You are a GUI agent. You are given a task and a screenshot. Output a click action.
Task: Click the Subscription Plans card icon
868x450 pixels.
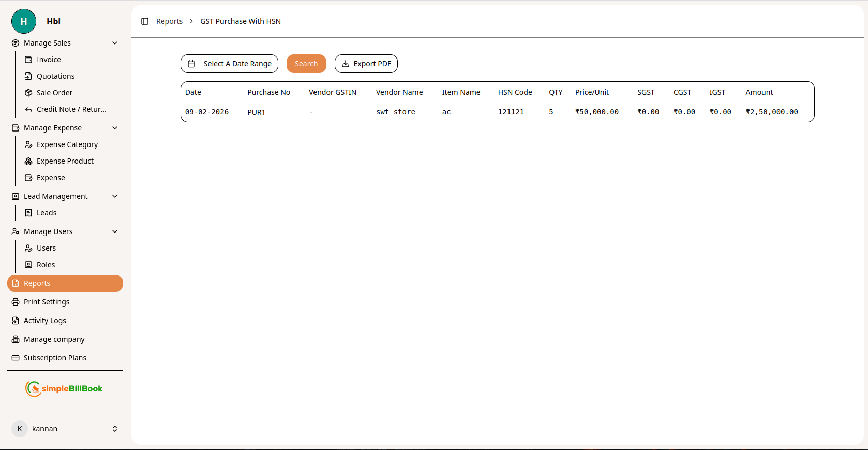click(16, 358)
